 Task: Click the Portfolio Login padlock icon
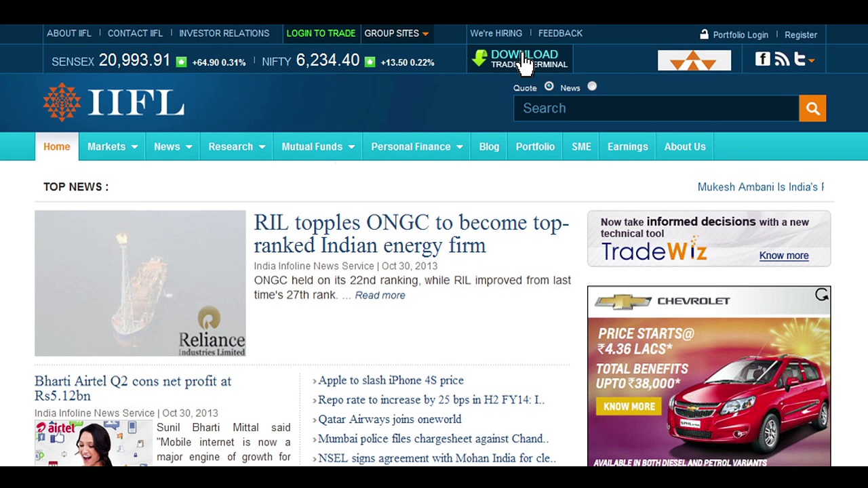[x=704, y=34]
